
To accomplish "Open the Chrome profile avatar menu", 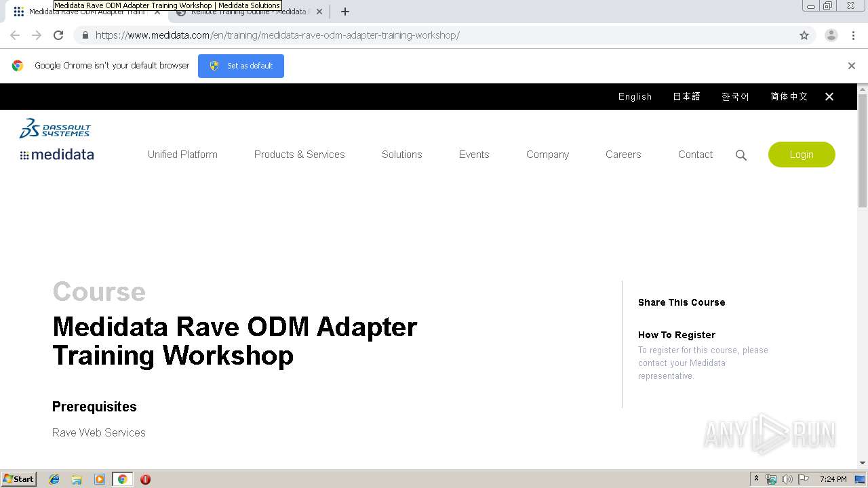I will click(831, 35).
